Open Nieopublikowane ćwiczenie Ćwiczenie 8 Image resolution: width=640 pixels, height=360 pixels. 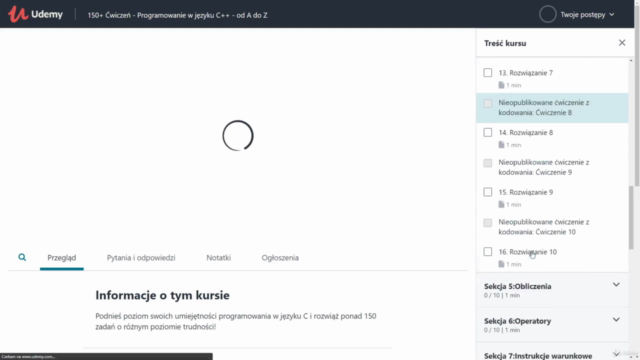[x=552, y=108]
